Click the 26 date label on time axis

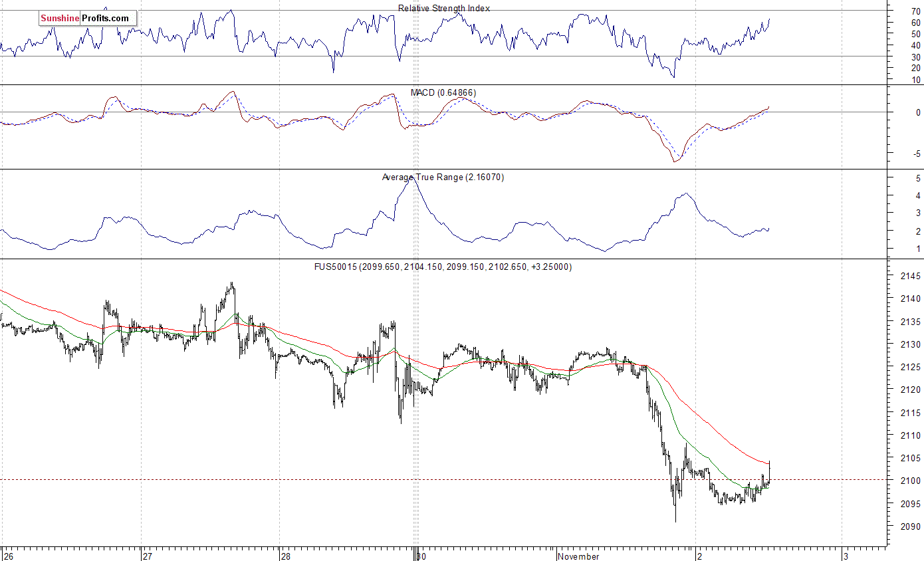[9, 556]
